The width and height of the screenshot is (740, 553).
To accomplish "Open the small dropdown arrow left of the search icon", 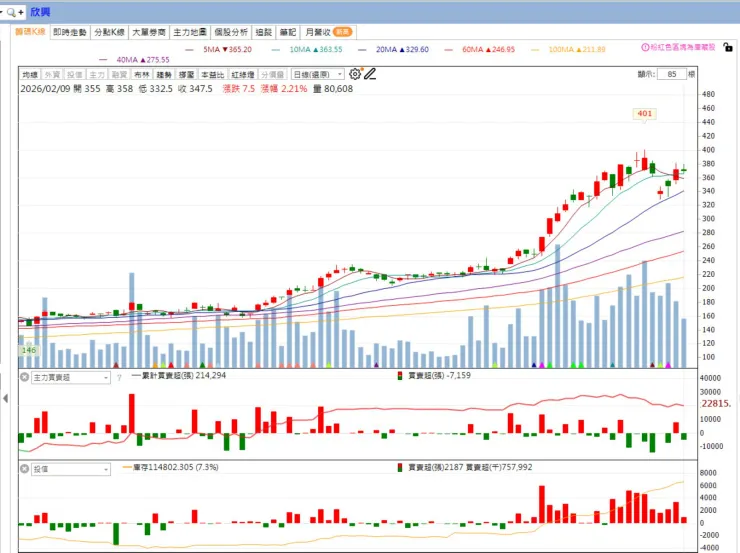I will [1, 12].
